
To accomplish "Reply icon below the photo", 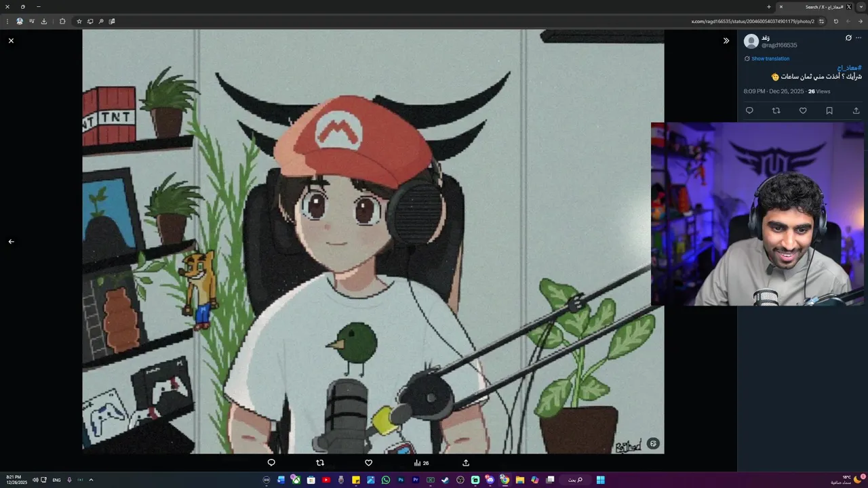I will pos(271,463).
